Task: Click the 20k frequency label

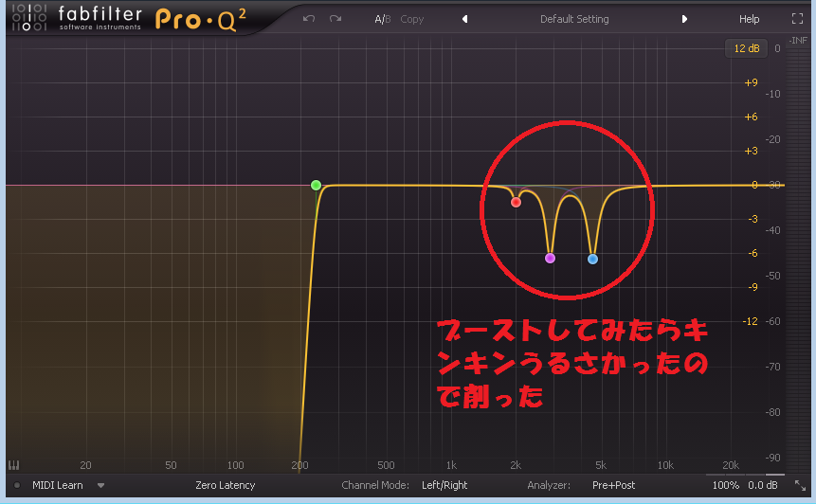Action: click(x=730, y=465)
